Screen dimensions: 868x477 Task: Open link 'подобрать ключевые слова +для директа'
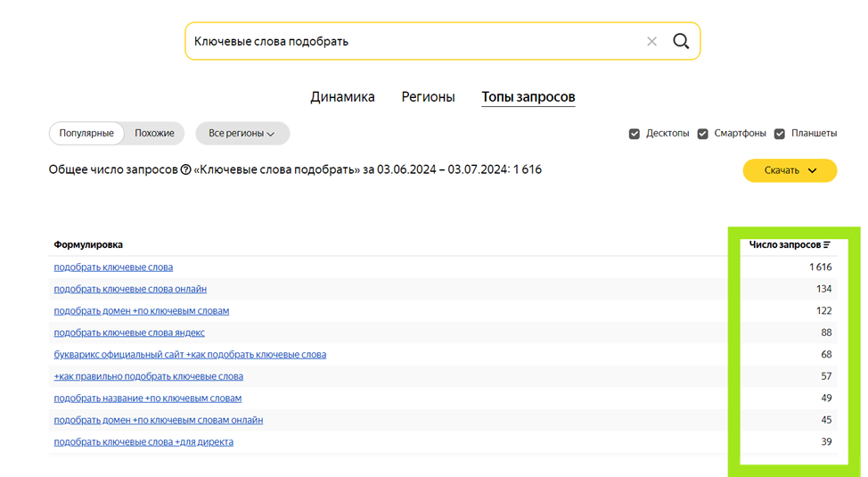(x=143, y=442)
